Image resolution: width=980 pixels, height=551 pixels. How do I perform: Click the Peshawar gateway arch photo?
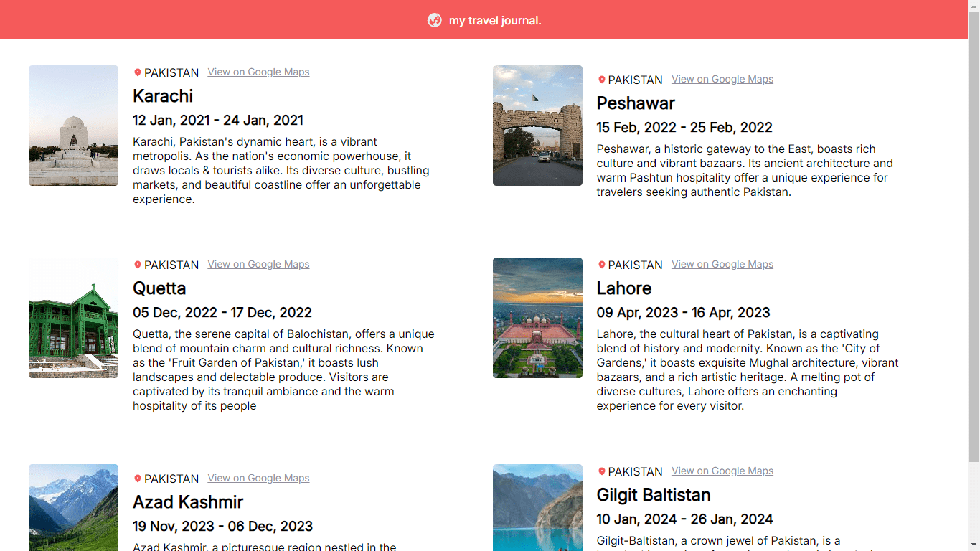537,126
